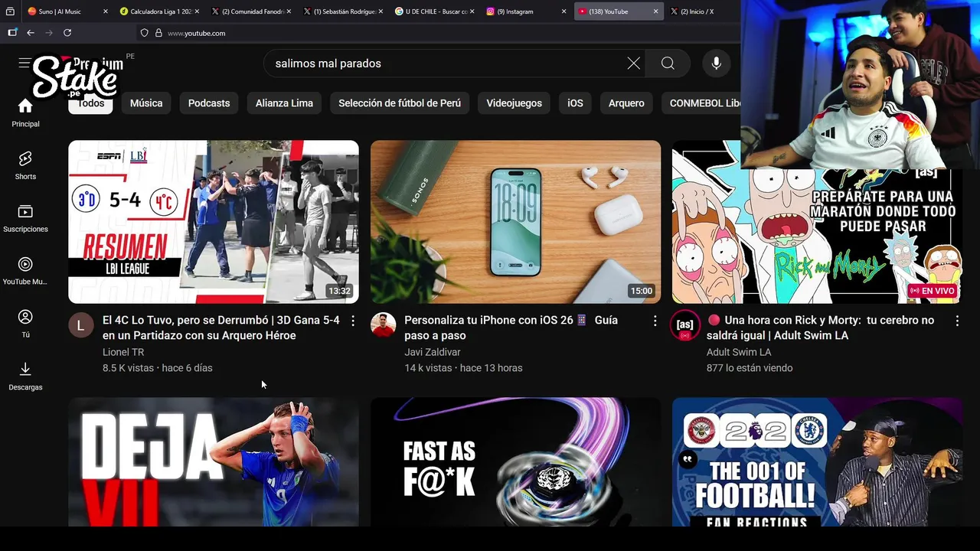Select the Alianza Lima filter chip
This screenshot has width=980, height=551.
pyautogui.click(x=284, y=103)
